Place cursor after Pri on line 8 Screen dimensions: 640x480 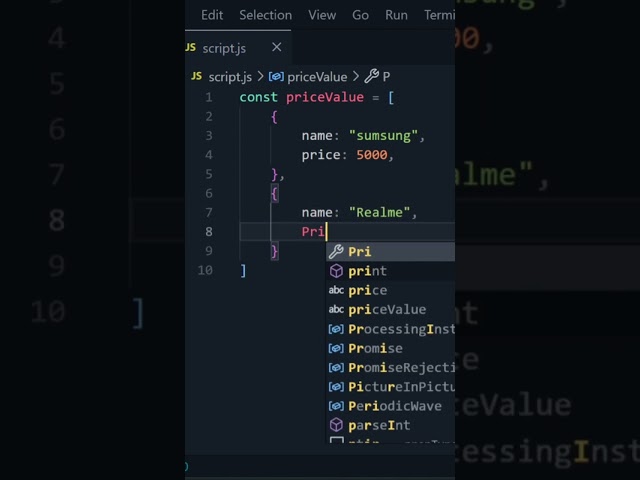click(x=326, y=232)
